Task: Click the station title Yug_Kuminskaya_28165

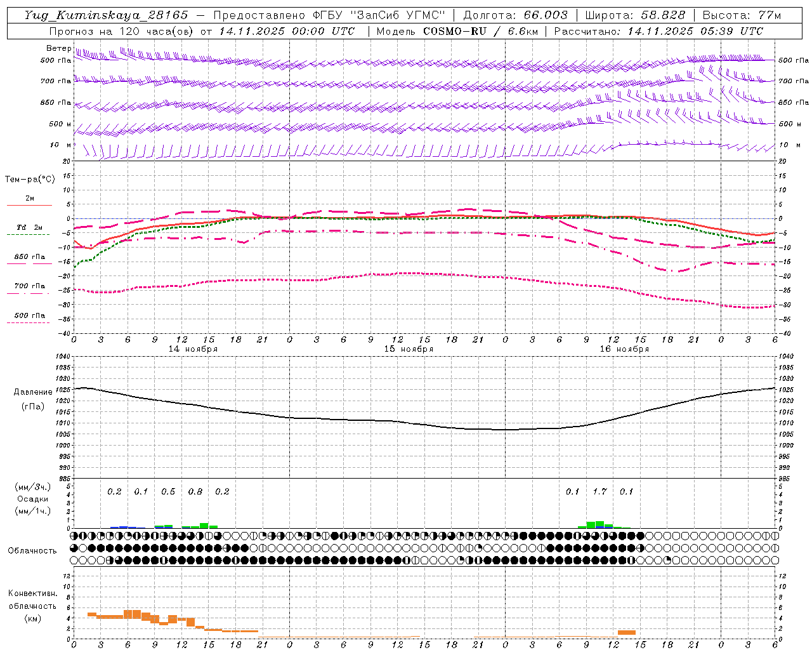Action: [106, 15]
